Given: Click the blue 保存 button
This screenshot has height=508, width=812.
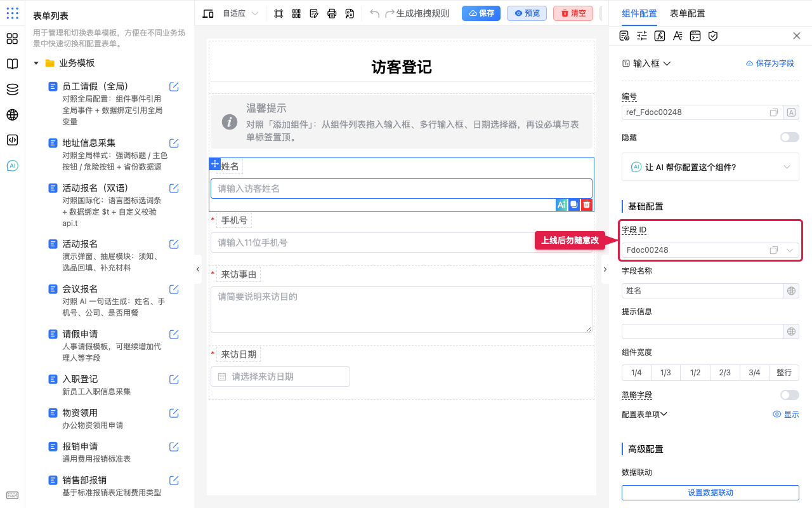Looking at the screenshot, I should point(481,13).
